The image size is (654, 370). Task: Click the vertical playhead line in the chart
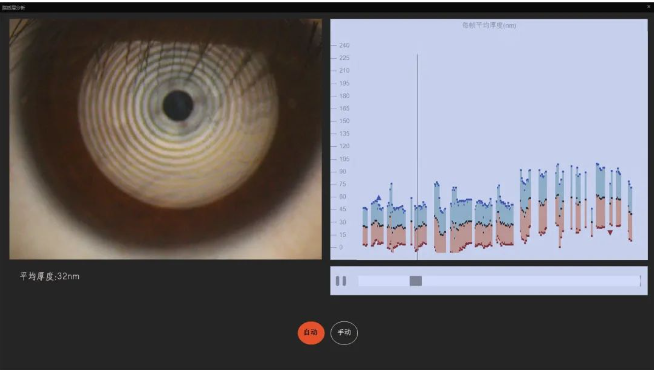(x=417, y=156)
